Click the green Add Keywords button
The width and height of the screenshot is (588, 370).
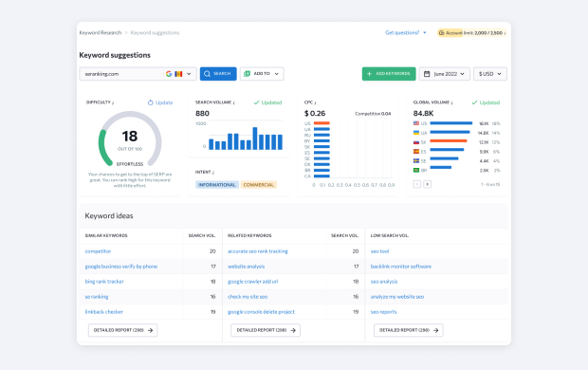tap(389, 74)
